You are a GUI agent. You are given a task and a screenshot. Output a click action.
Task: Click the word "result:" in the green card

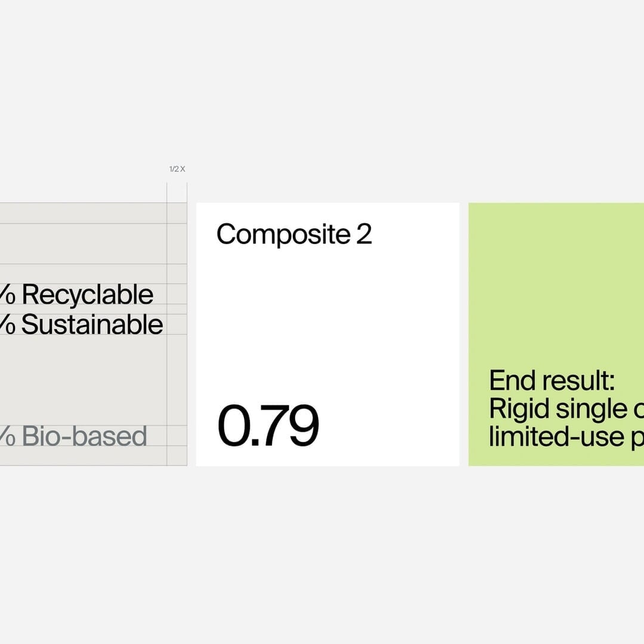click(578, 380)
